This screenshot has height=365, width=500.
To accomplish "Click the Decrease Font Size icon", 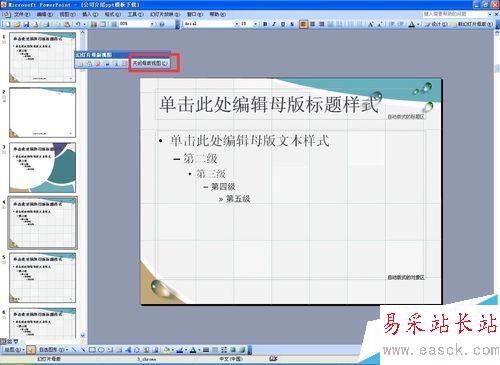I will (380, 24).
